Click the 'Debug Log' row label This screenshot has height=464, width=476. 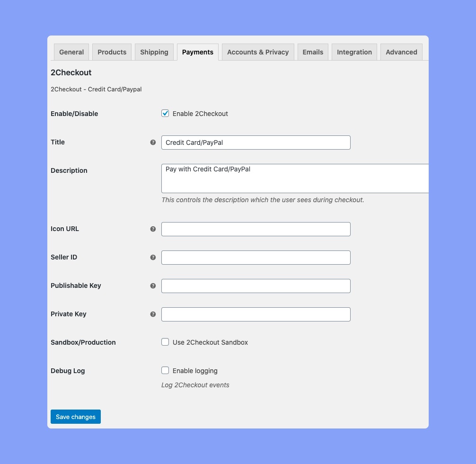click(68, 371)
